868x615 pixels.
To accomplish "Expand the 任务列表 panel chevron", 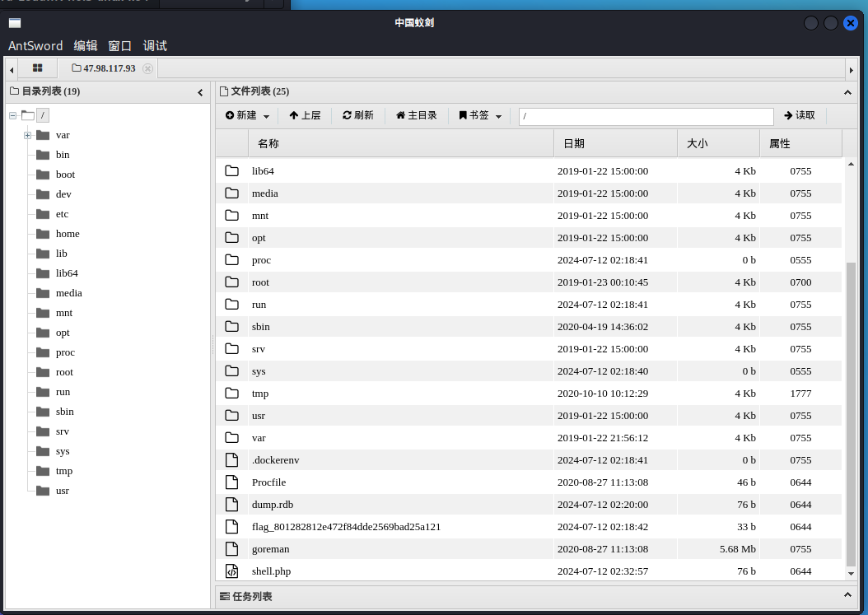I will click(x=847, y=595).
